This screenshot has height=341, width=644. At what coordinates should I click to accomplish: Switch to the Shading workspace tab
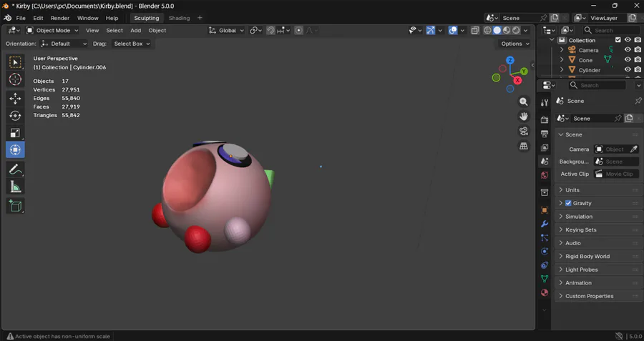click(179, 18)
